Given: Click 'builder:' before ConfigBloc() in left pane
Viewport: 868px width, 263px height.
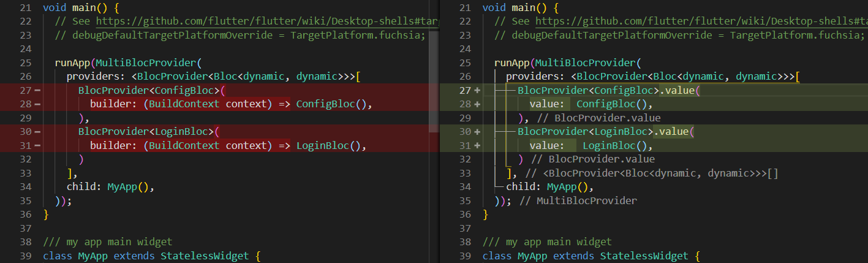Looking at the screenshot, I should 113,104.
